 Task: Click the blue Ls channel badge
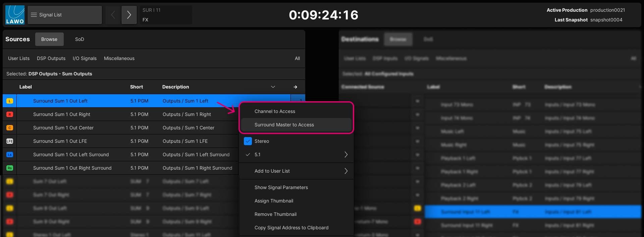click(10, 155)
